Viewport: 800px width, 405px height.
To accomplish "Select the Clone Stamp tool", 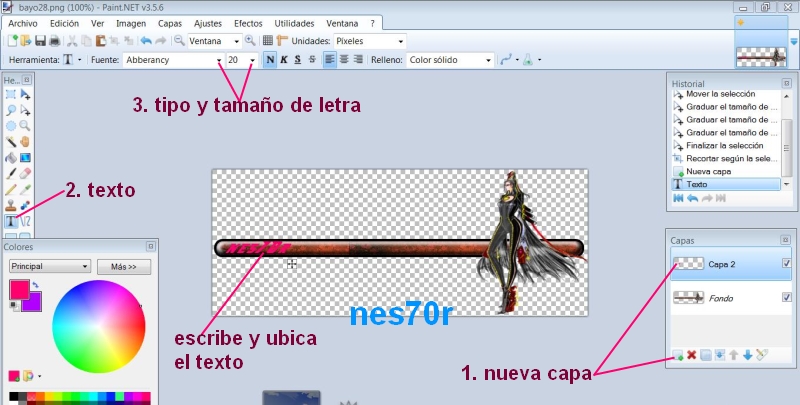I will pos(11,206).
